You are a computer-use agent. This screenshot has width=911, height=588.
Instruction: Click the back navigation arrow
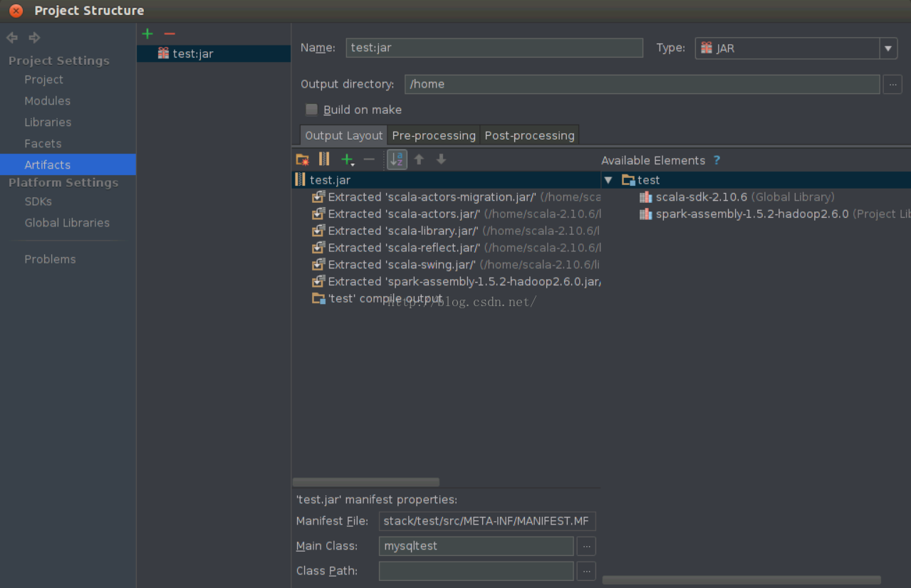[x=12, y=38]
